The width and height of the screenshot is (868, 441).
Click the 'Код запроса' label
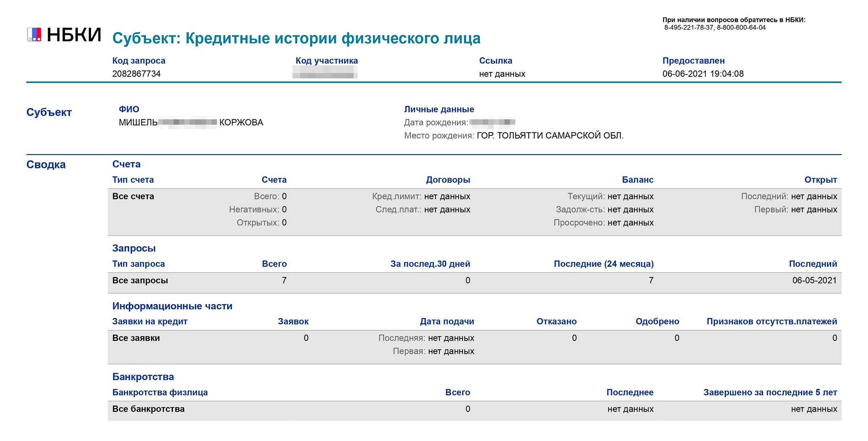(139, 60)
